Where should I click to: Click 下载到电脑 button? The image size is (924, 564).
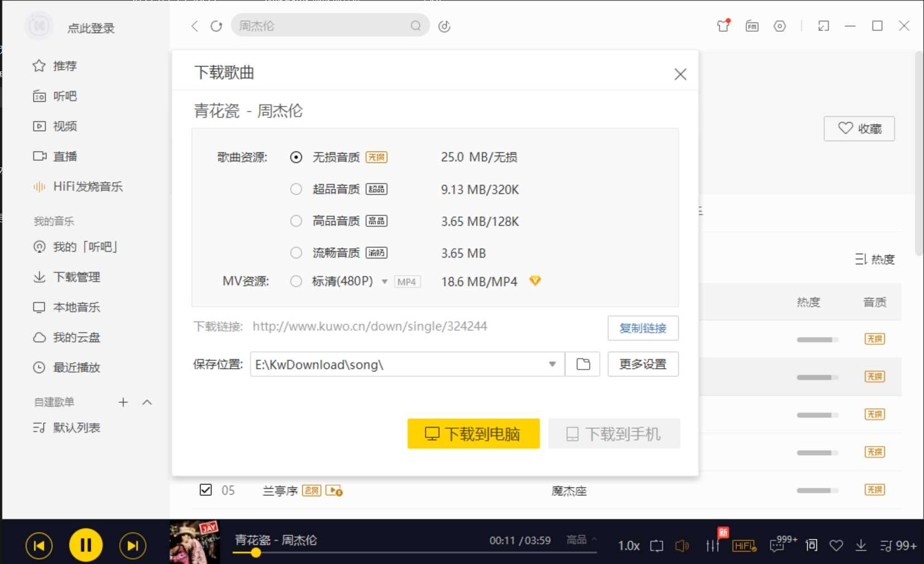point(473,433)
